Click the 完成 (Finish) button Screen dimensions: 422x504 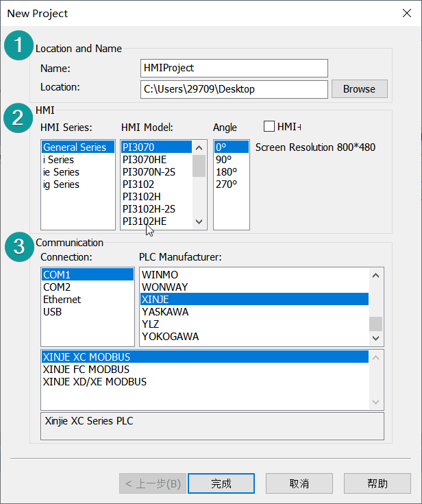(x=221, y=483)
